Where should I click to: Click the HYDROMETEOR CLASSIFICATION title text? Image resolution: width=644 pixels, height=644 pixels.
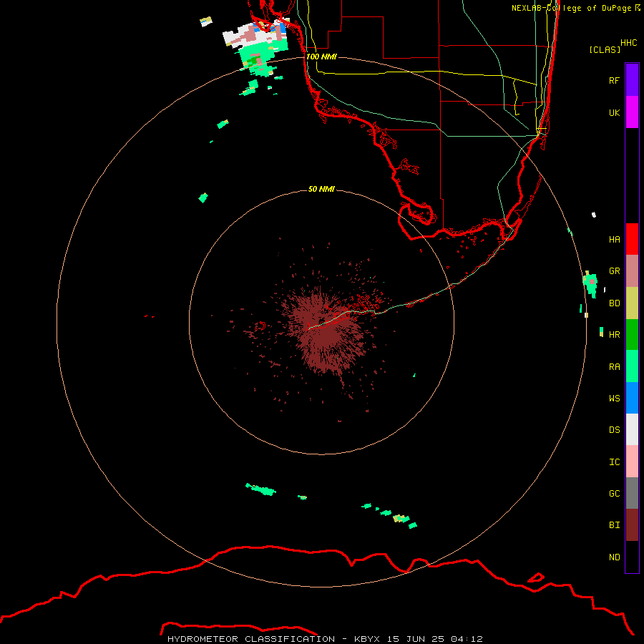[251, 639]
